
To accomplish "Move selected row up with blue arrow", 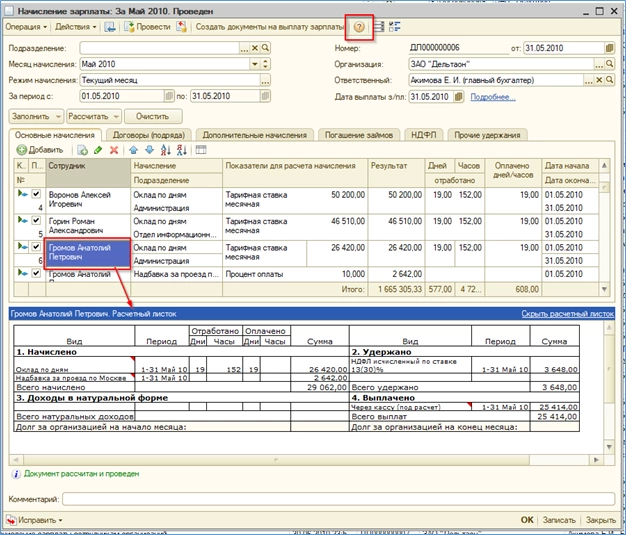I will click(x=133, y=150).
